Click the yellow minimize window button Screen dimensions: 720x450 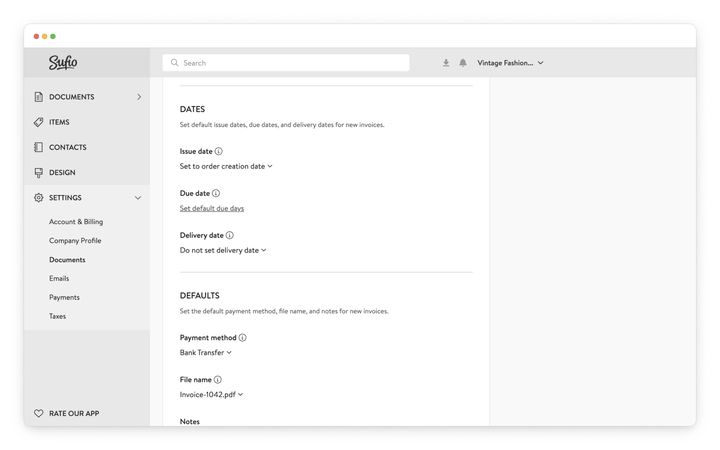(45, 36)
